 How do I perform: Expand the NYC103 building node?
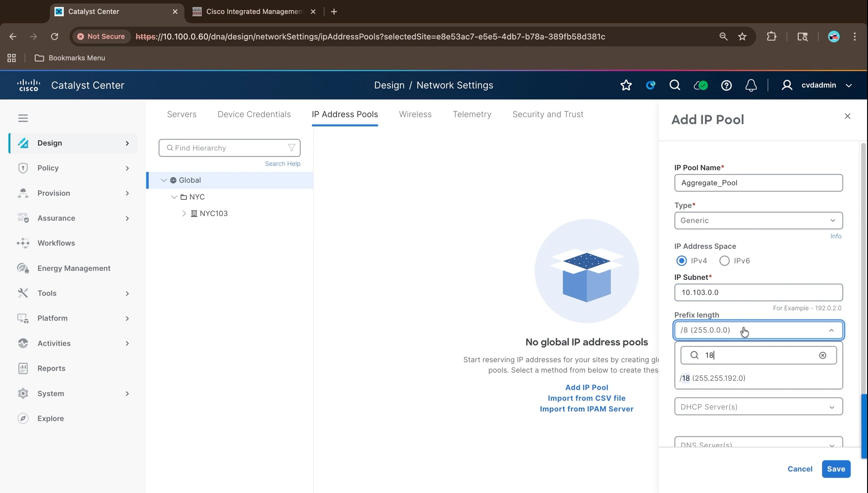click(x=184, y=214)
